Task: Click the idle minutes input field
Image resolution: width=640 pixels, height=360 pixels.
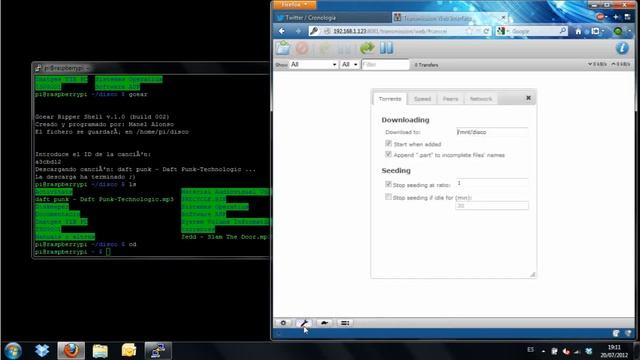Action: 492,206
